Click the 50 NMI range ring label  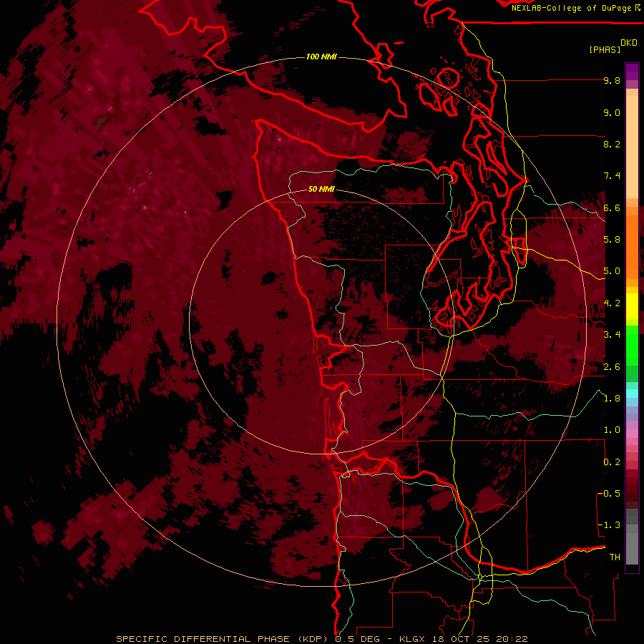pos(321,190)
